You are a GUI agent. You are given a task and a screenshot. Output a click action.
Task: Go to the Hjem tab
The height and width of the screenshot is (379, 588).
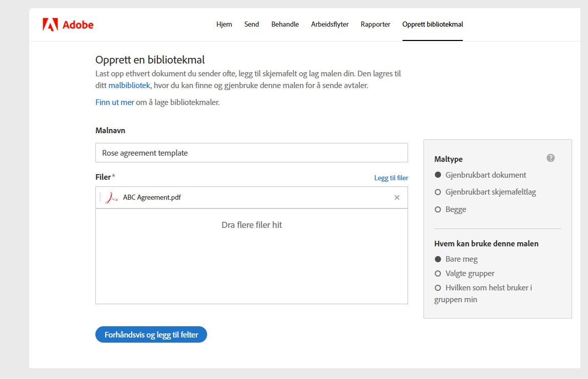pos(224,24)
